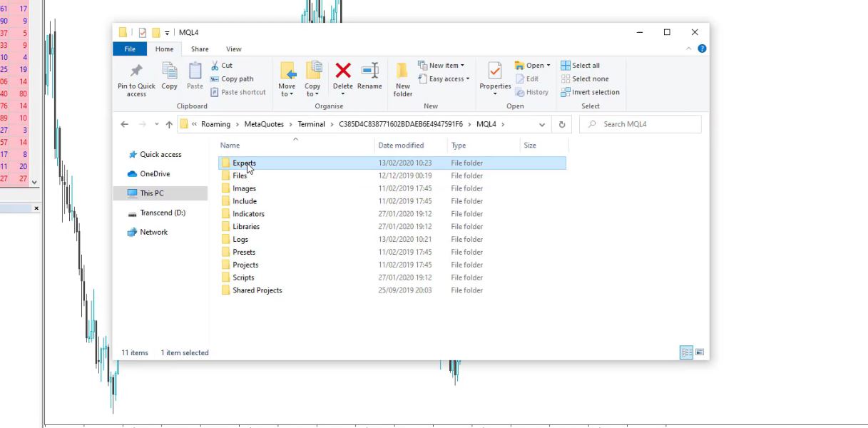This screenshot has width=868, height=428.
Task: Select the Indicators folder
Action: point(248,214)
